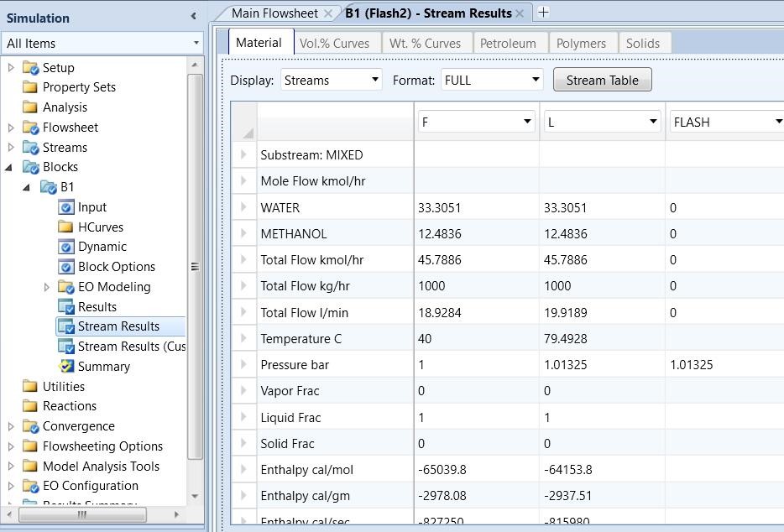This screenshot has height=532, width=784.
Task: Open the HCurves folder icon
Action: pyautogui.click(x=66, y=227)
